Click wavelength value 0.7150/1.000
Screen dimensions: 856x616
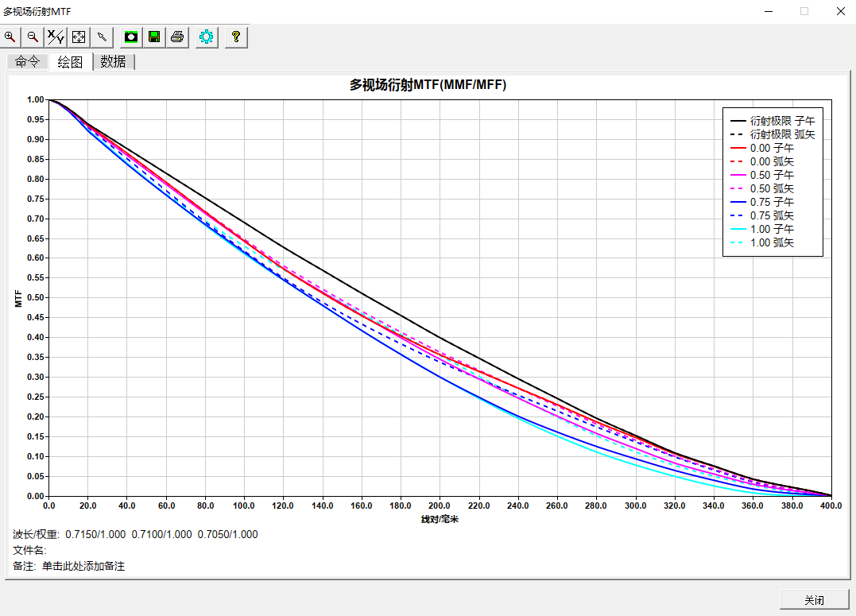click(95, 535)
